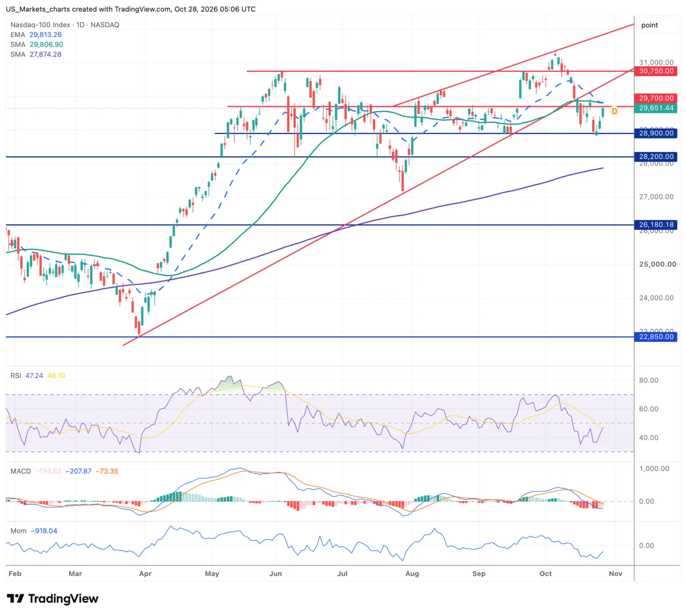The image size is (686, 616).
Task: Click the Nasdaq-100 Index symbol title
Action: click(x=65, y=25)
